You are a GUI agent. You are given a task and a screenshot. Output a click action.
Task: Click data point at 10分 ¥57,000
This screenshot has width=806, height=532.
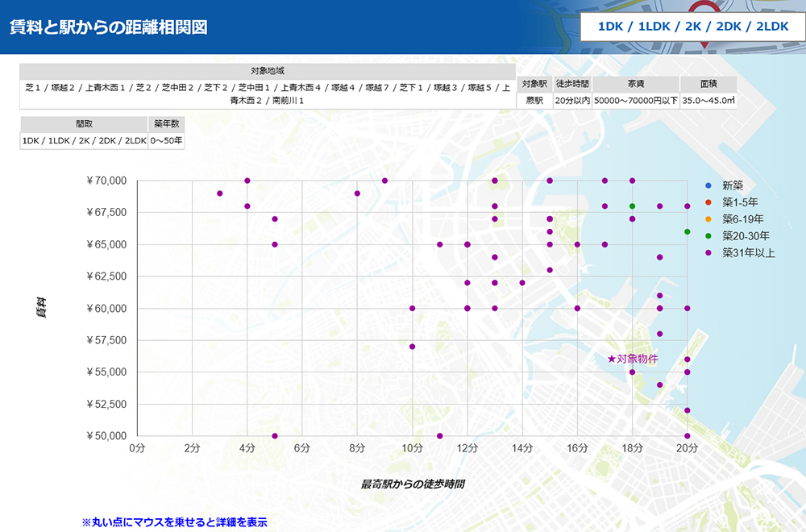coord(412,347)
